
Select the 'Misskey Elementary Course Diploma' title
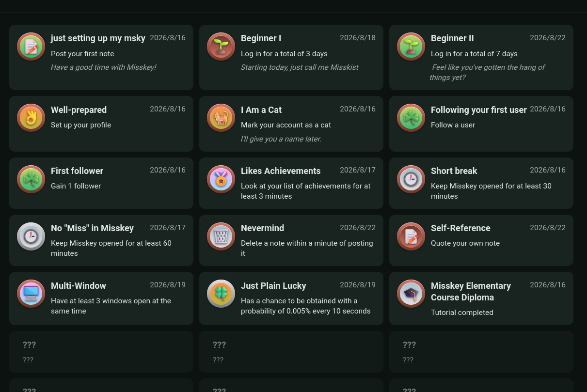[x=471, y=292]
